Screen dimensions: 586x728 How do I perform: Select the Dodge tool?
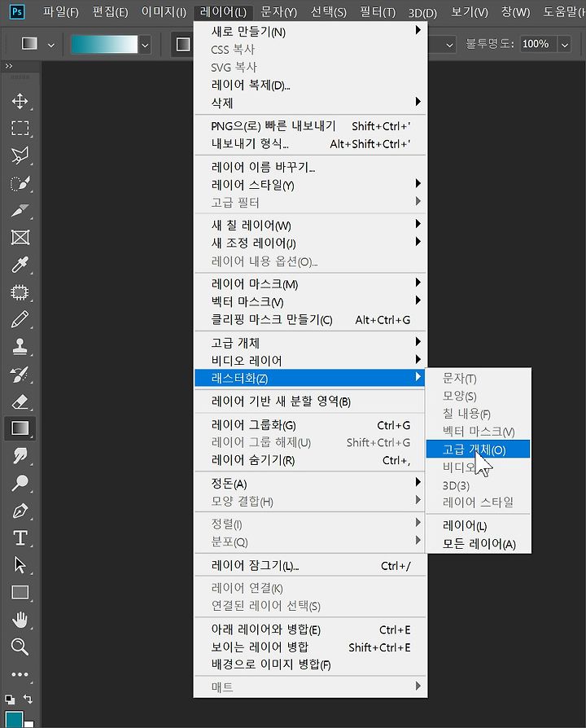pyautogui.click(x=20, y=483)
